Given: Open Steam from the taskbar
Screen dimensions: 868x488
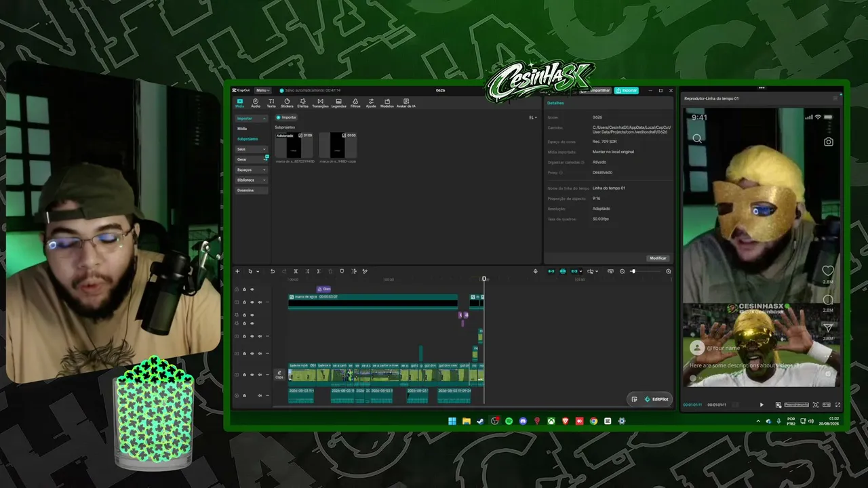Looking at the screenshot, I should click(x=480, y=421).
